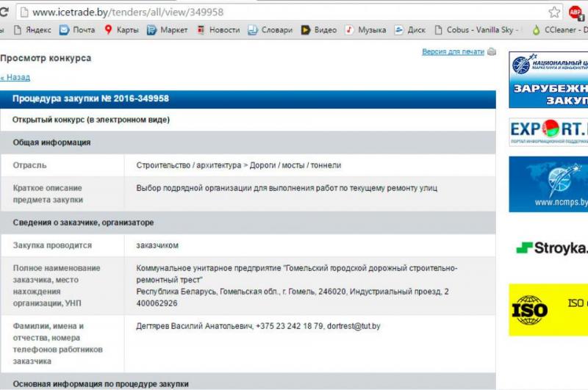Bookmark page with the star icon
This screenshot has width=588, height=390.
click(x=554, y=12)
